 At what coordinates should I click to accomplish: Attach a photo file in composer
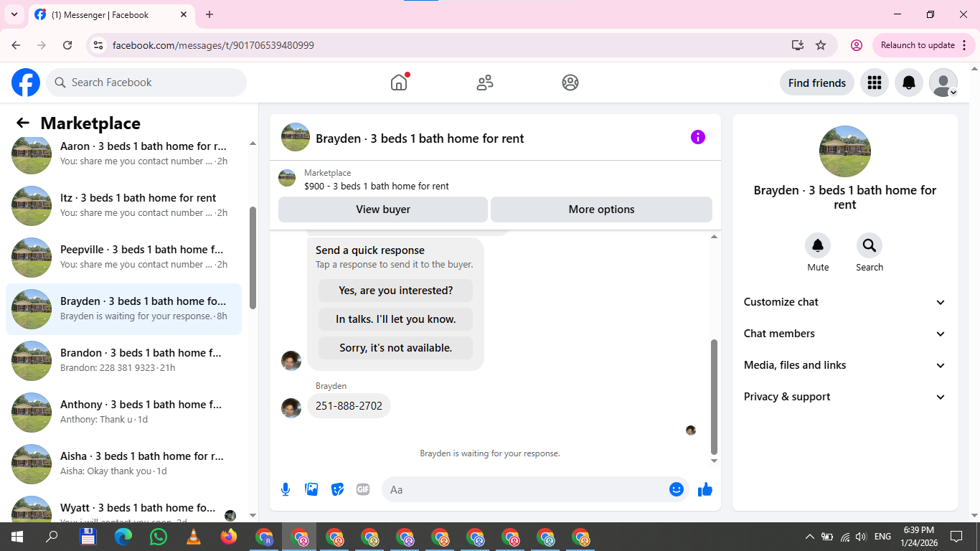pos(311,489)
